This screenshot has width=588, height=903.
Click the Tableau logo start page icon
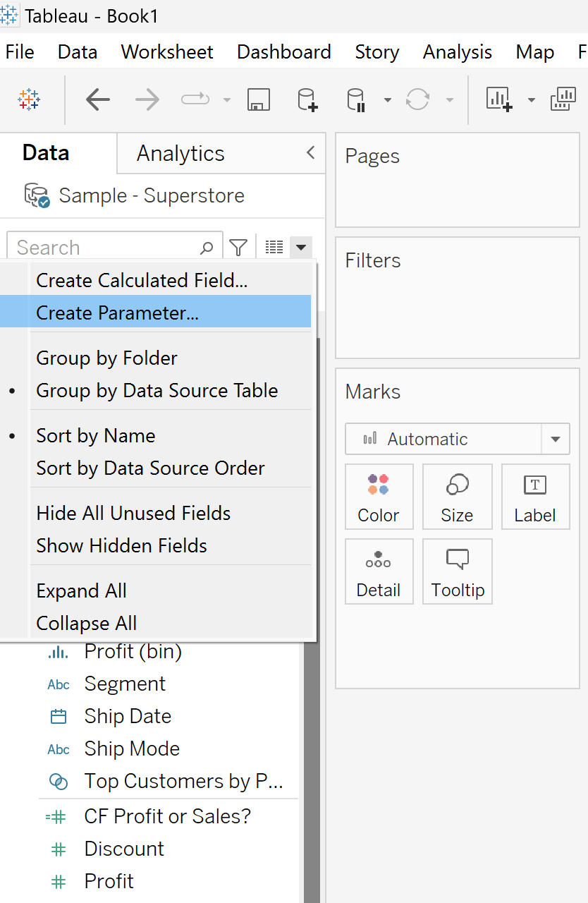(30, 100)
